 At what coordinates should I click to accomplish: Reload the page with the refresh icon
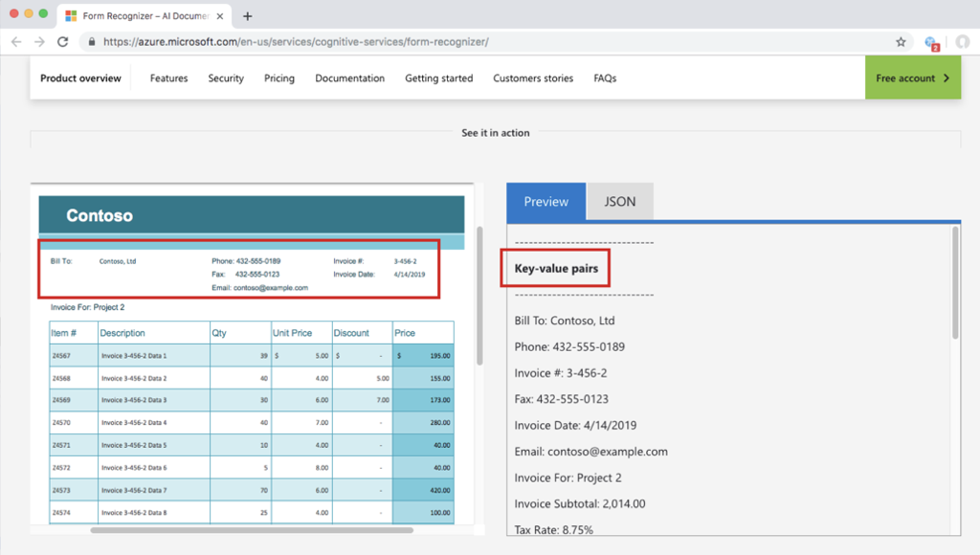point(62,42)
